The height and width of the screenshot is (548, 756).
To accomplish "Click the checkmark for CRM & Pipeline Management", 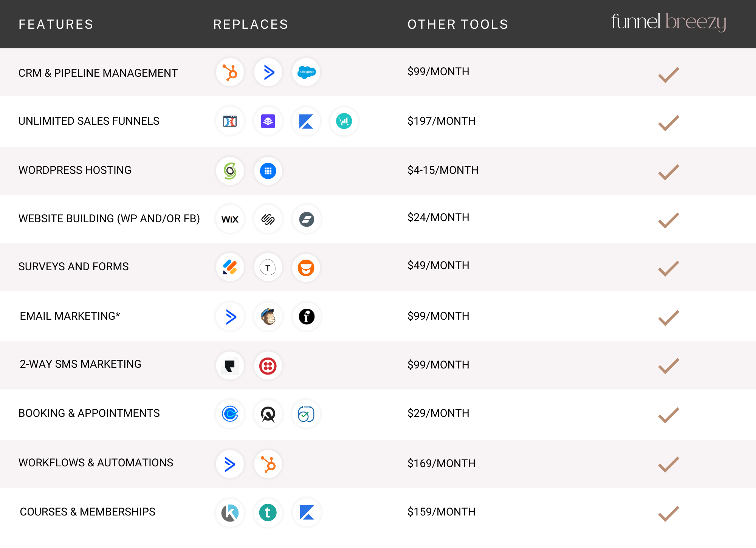I will (x=668, y=74).
